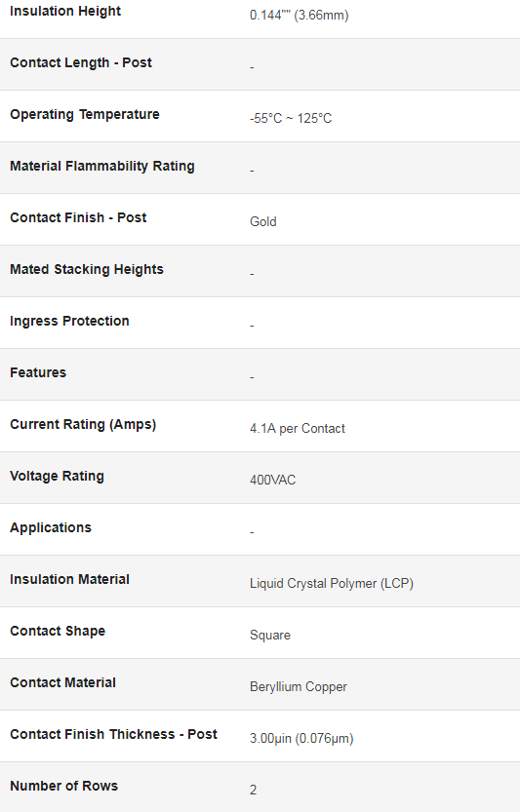Click the 0.144" (3.66mm) insulation height value
Image resolution: width=520 pixels, height=812 pixels.
coord(300,15)
